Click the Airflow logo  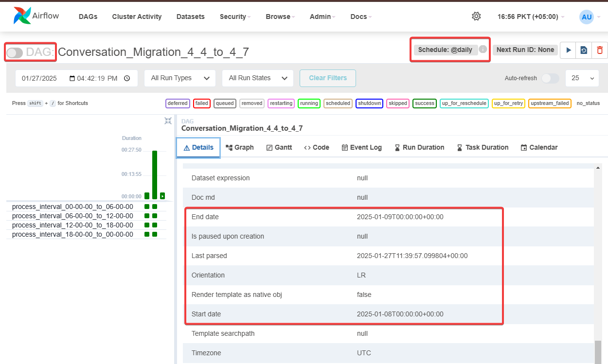(36, 16)
